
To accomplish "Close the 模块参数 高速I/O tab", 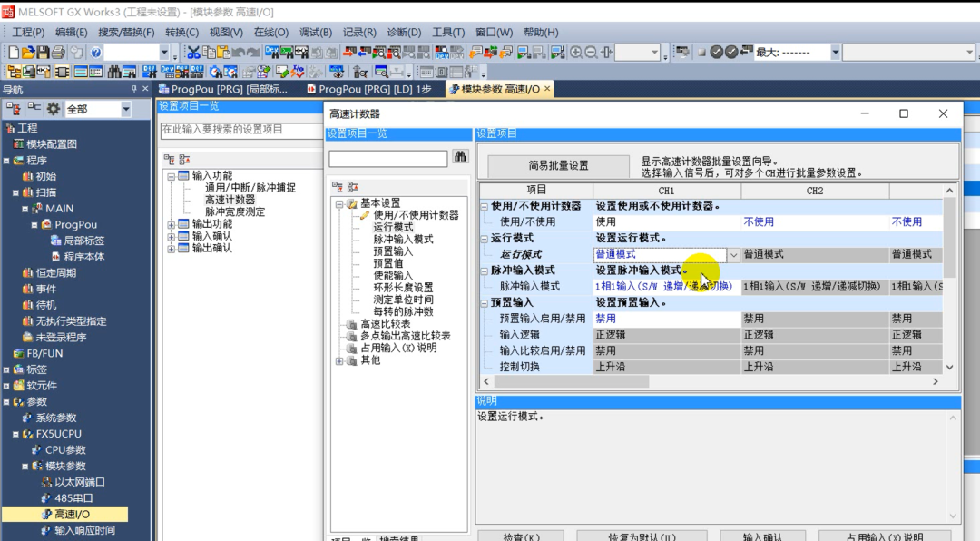I will tap(547, 89).
